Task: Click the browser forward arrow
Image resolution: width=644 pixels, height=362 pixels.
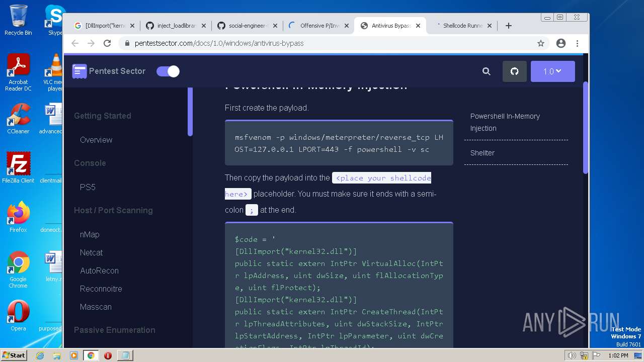Action: click(91, 43)
